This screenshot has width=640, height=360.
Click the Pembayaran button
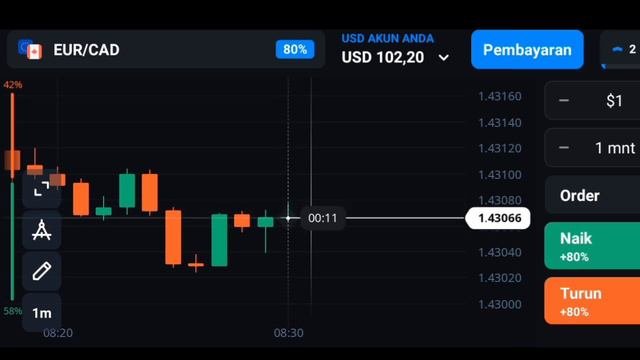(527, 49)
